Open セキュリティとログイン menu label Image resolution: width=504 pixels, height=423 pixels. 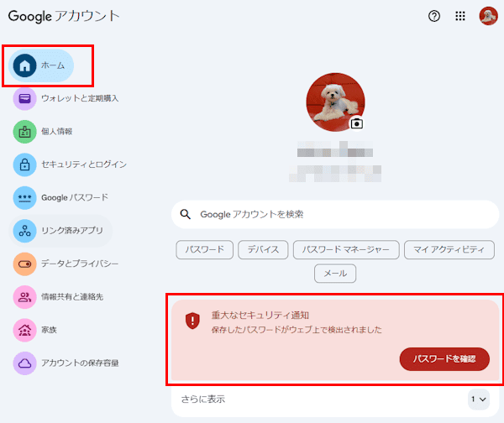84,164
